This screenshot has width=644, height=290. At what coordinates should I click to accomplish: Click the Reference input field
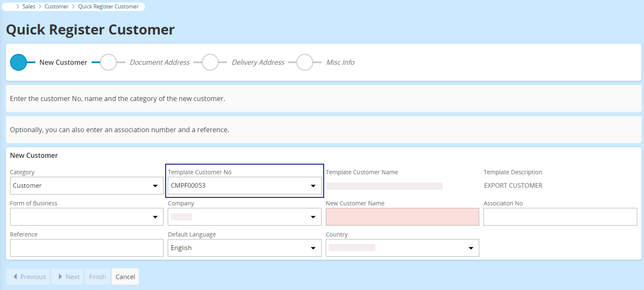(87, 248)
